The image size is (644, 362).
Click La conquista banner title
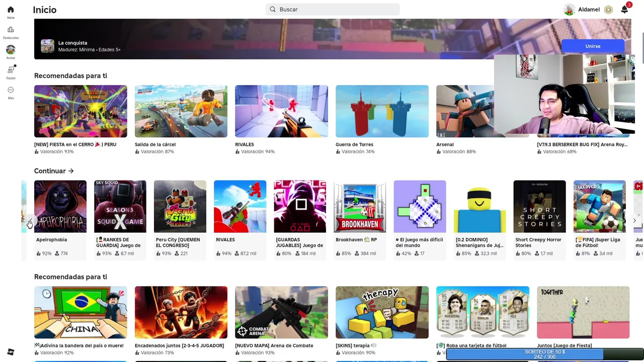[x=72, y=43]
